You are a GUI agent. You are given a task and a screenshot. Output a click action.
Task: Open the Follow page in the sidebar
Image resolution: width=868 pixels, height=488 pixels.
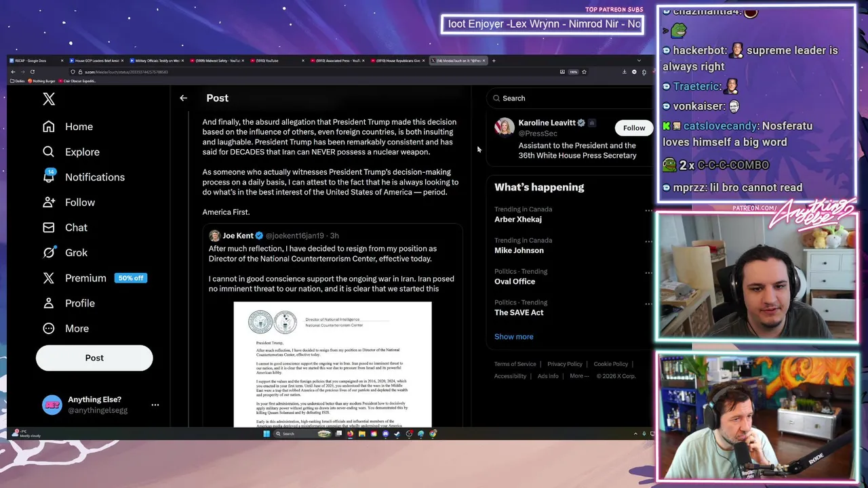pos(68,202)
